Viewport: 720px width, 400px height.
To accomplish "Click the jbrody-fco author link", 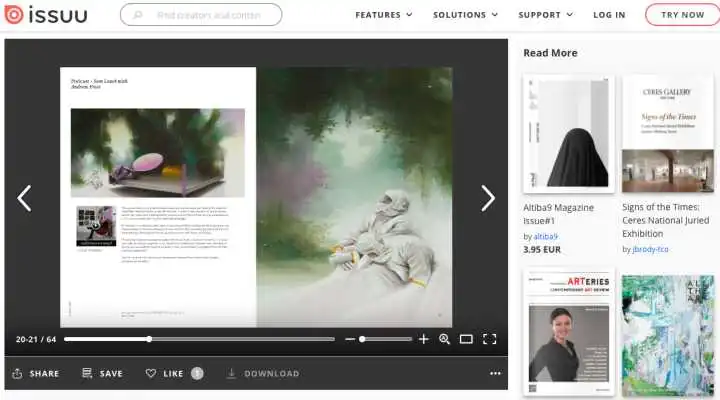I will [650, 249].
